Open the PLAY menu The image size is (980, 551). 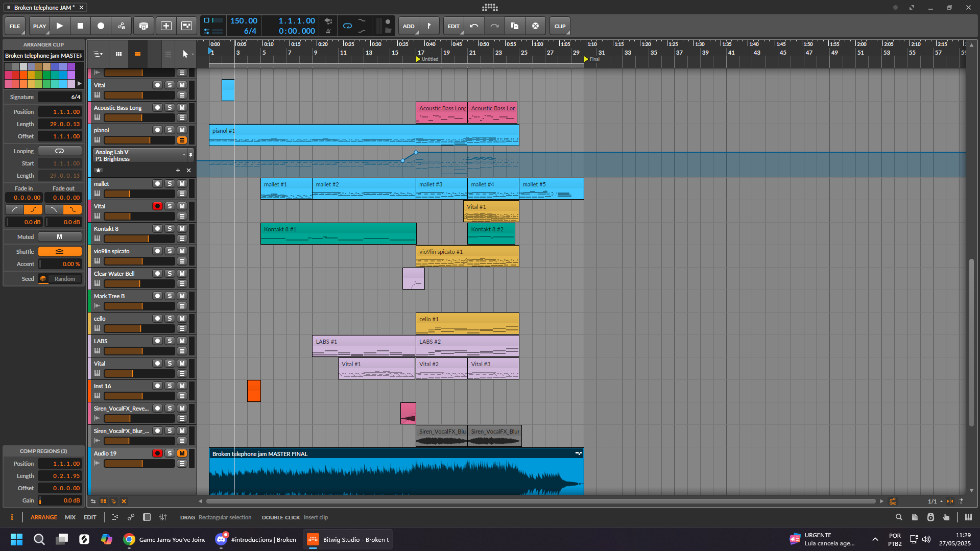(x=39, y=26)
